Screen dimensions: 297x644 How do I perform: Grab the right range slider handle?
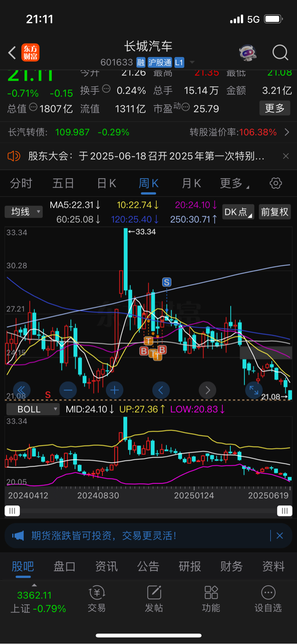(285, 511)
